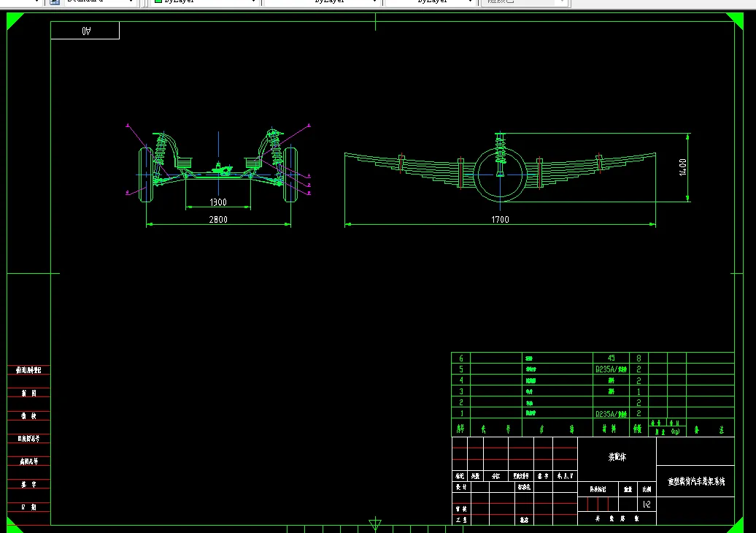Click Q235A material cell in row 5
Image resolution: width=756 pixels, height=533 pixels.
[x=611, y=369]
